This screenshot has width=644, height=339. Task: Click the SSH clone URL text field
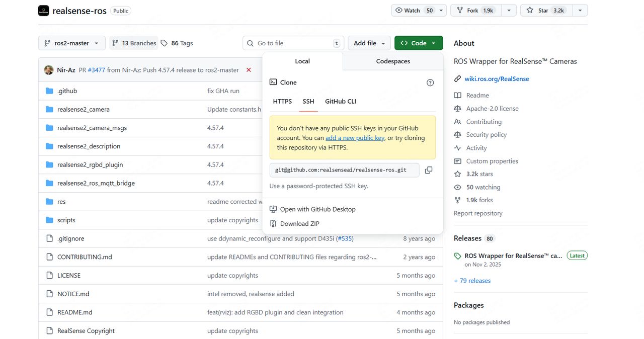(345, 170)
